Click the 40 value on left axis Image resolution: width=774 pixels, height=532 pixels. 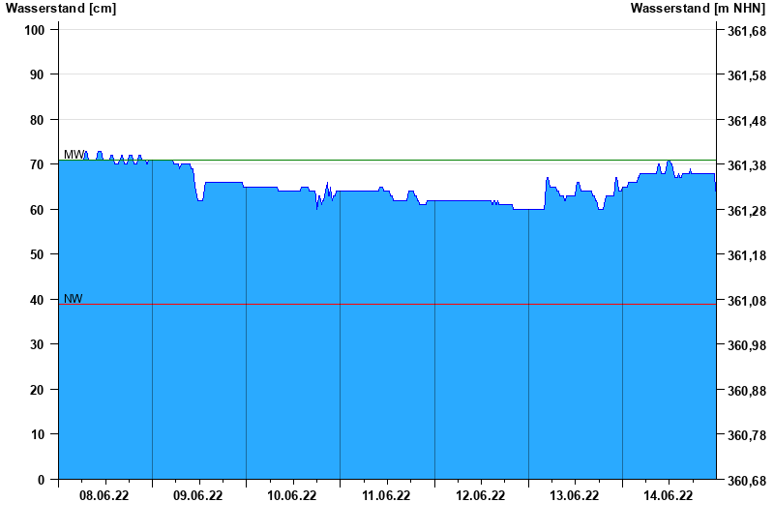pyautogui.click(x=38, y=300)
